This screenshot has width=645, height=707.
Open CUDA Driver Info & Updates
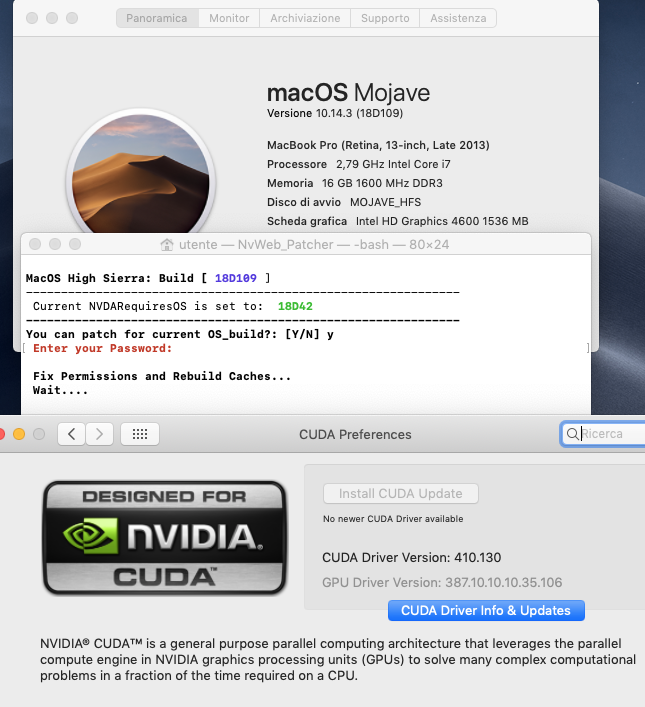tap(486, 611)
